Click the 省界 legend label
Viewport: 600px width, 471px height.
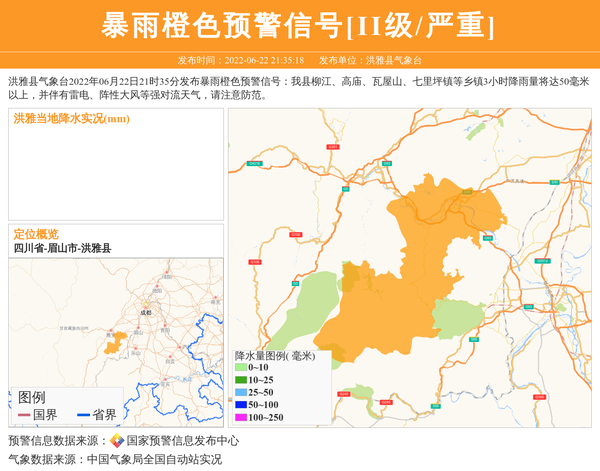click(x=104, y=415)
